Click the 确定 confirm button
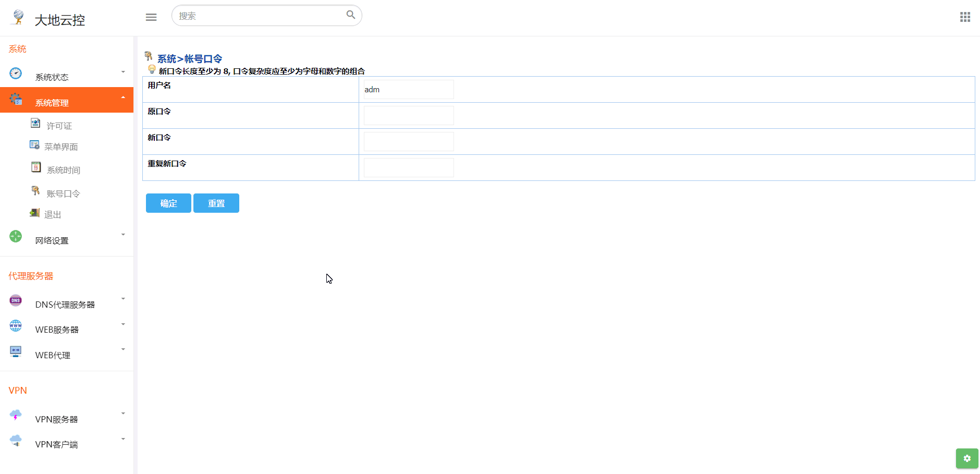Viewport: 980px width, 474px height. tap(168, 203)
